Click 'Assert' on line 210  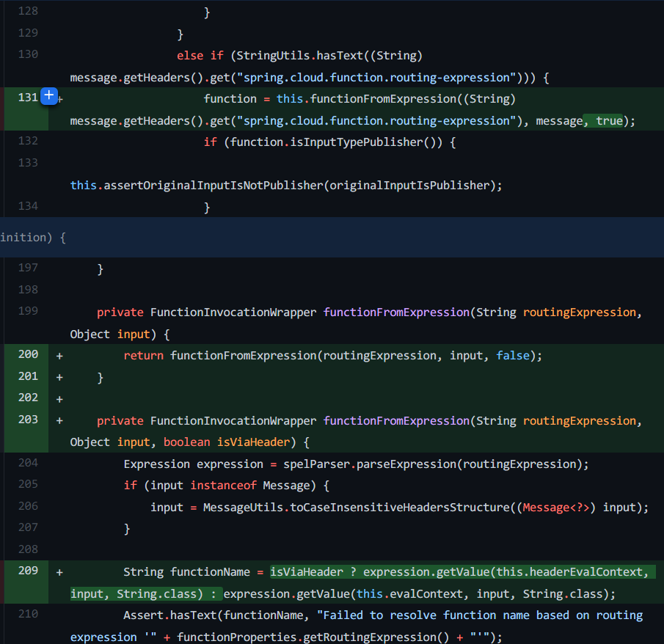[x=143, y=615]
